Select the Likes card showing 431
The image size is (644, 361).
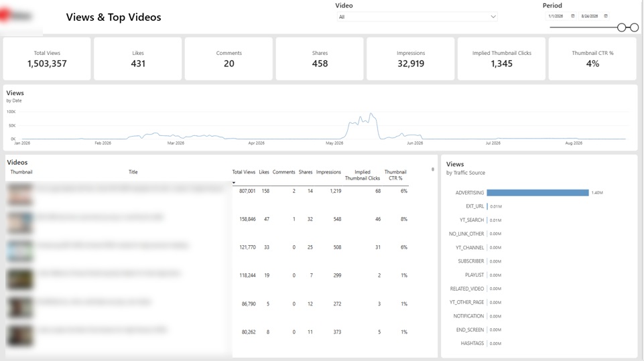(138, 59)
